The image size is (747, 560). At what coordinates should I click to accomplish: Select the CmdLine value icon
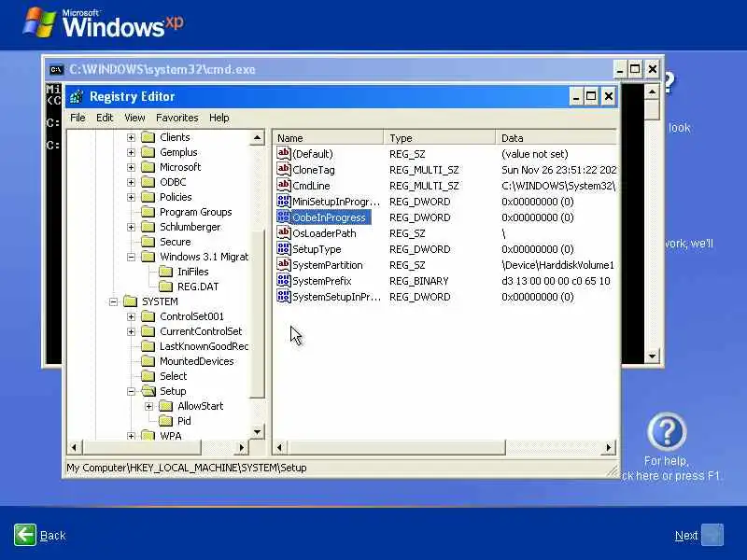(284, 185)
